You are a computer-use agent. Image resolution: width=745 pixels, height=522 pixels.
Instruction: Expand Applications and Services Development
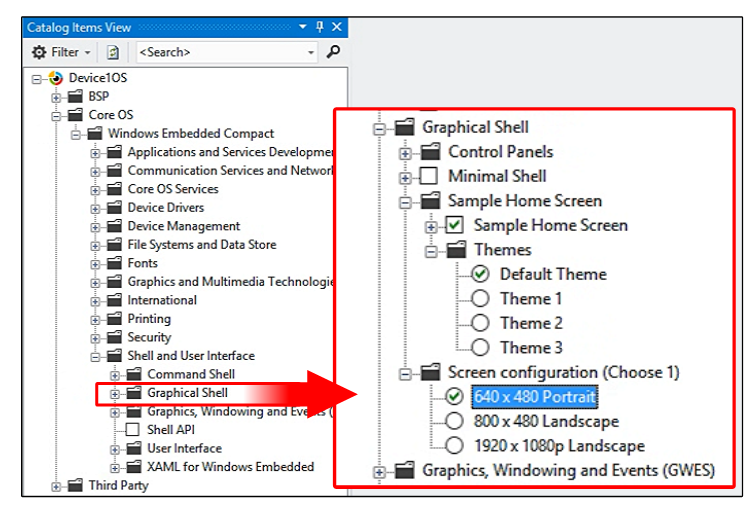(95, 153)
